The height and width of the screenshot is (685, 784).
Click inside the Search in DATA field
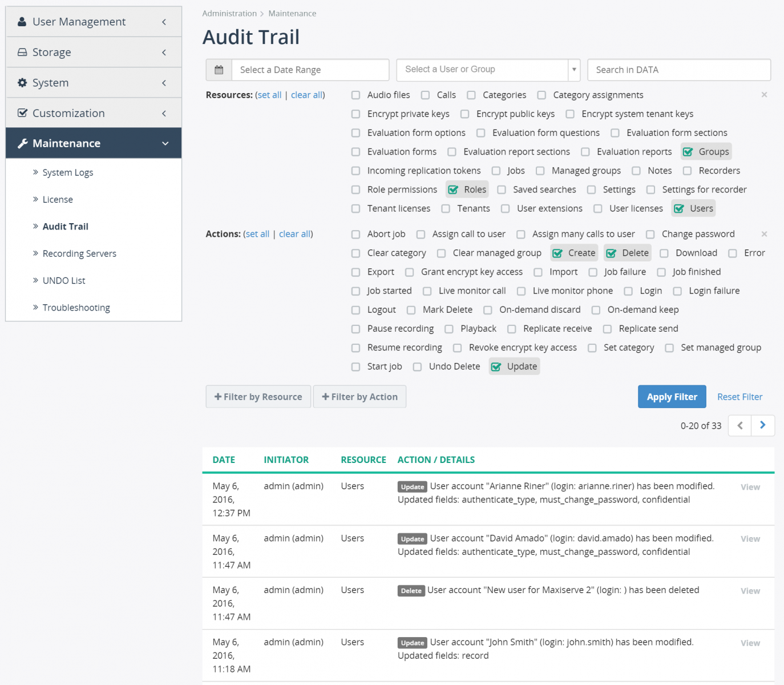(679, 69)
